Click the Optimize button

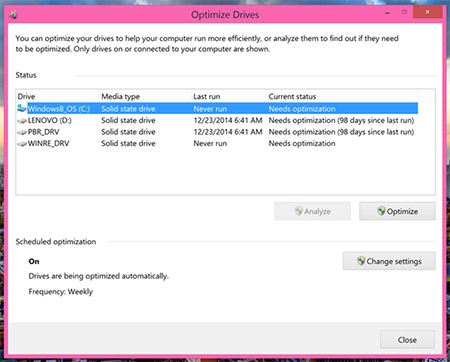pos(397,211)
